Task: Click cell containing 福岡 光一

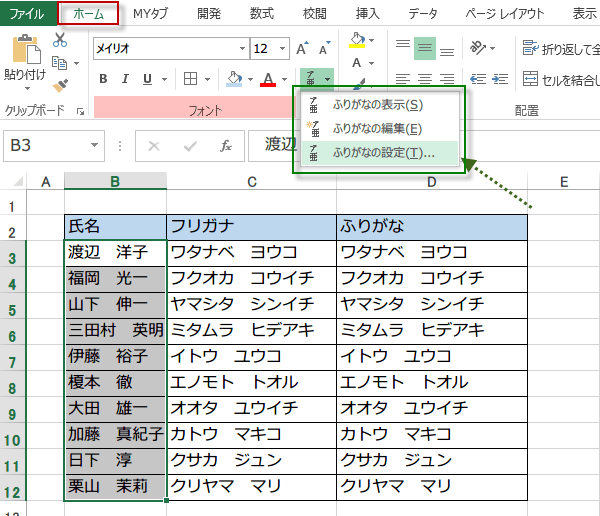Action: click(x=116, y=279)
